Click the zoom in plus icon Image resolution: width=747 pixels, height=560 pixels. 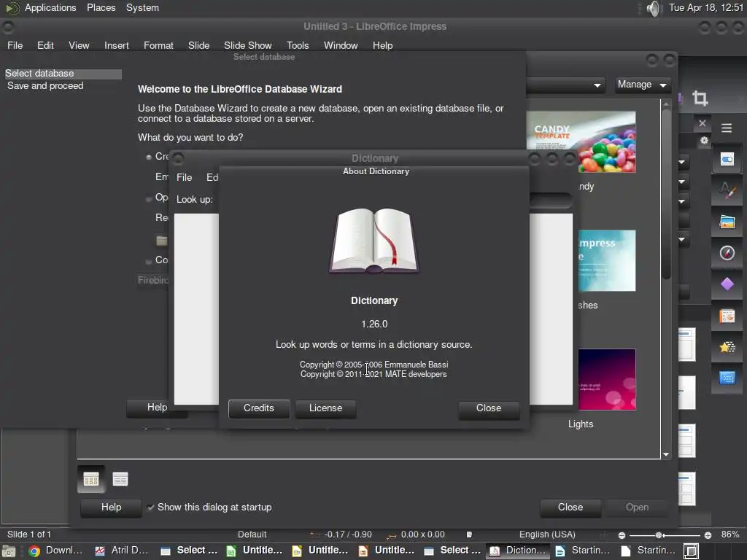click(x=708, y=535)
